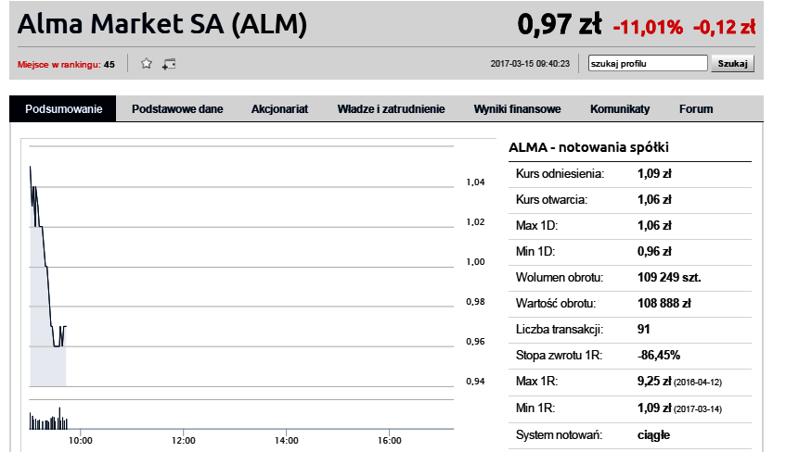The width and height of the screenshot is (786, 452).
Task: Switch to Podstawowe dane tab
Action: (x=177, y=109)
